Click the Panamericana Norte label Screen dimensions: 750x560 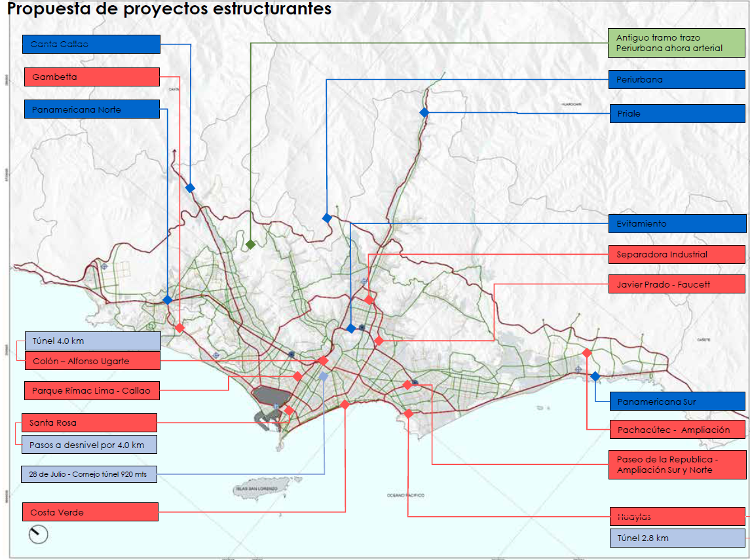(x=91, y=109)
